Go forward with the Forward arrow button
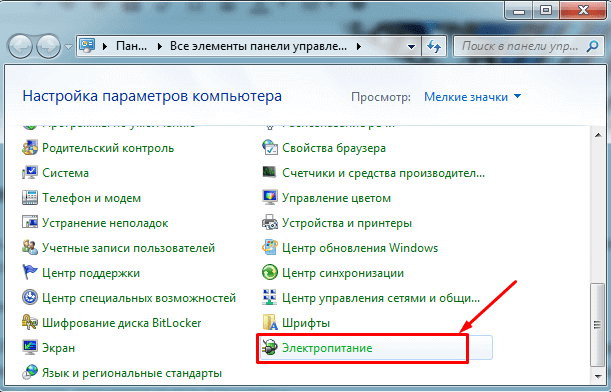611x392 pixels. click(48, 46)
